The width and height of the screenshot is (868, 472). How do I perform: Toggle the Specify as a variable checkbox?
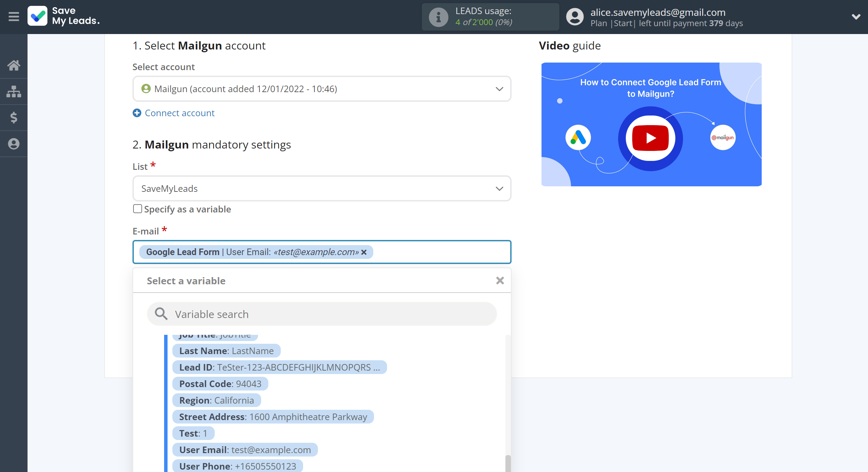(137, 209)
